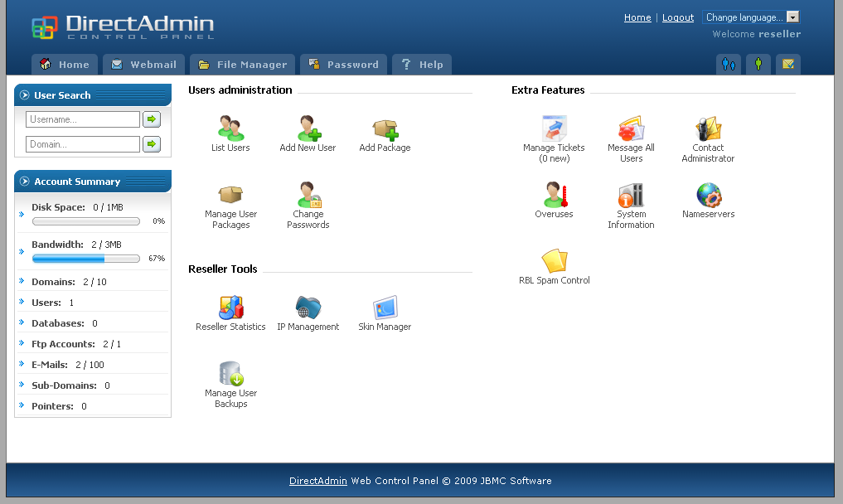This screenshot has height=504, width=843.
Task: Click the blue two-figure icon in header
Action: [x=729, y=65]
